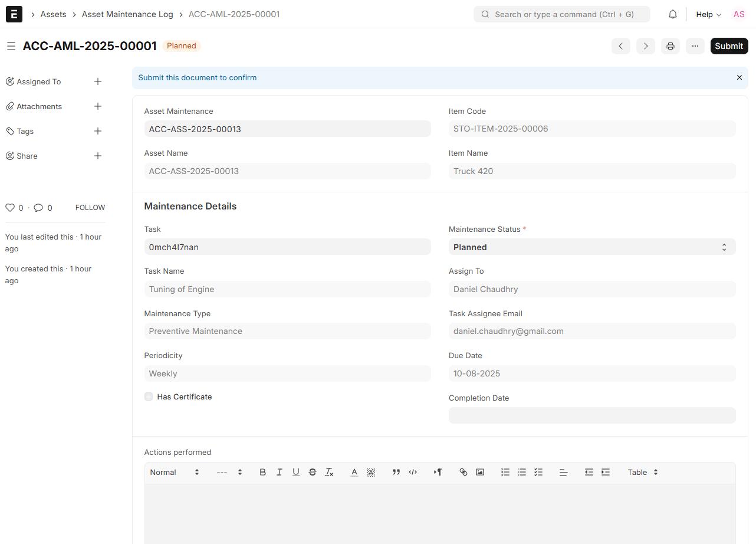
Task: Toggle text direction paragraph icon
Action: coord(438,472)
